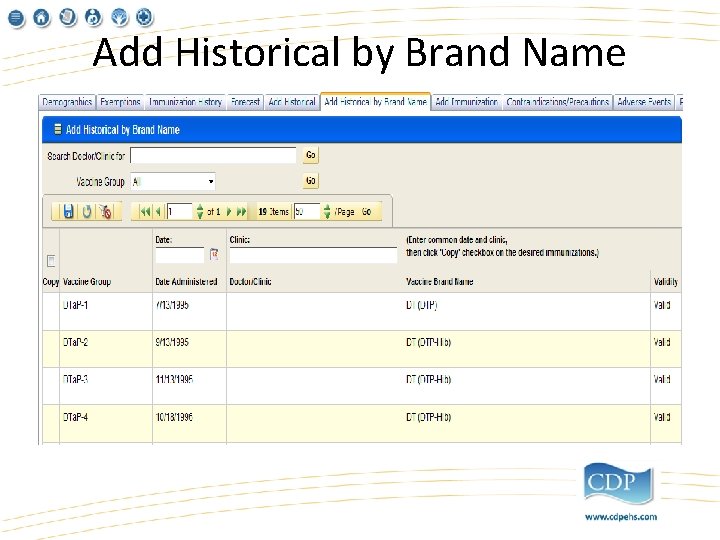Screen dimensions: 720x540
Task: Switch to the Add Historical tab
Action: [x=292, y=102]
